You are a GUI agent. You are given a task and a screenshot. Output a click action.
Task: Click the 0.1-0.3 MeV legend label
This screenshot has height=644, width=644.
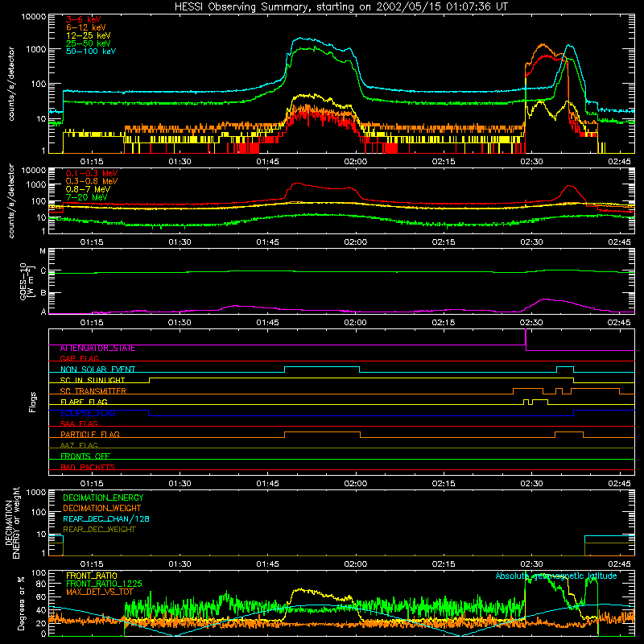pos(92,173)
